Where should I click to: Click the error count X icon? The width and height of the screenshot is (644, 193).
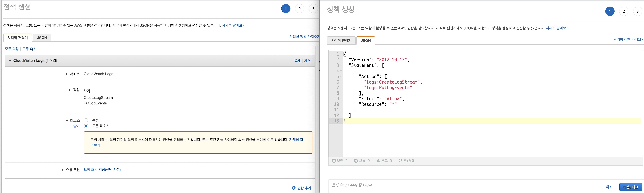pos(356,161)
